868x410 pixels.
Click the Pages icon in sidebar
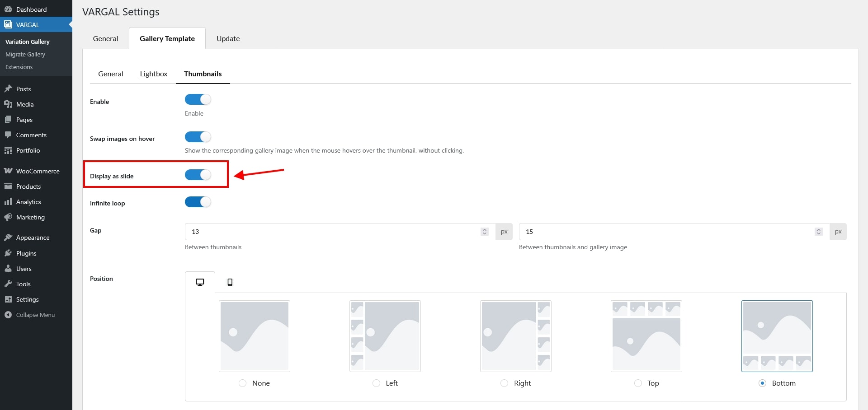(8, 120)
